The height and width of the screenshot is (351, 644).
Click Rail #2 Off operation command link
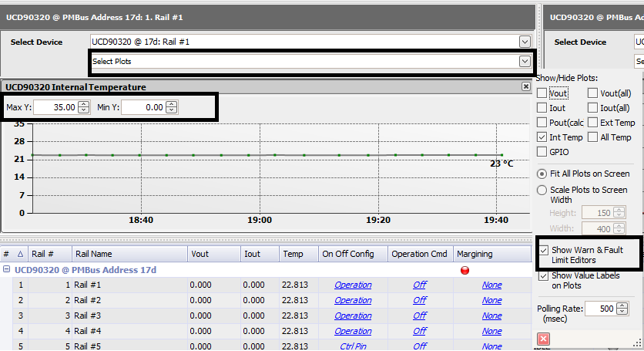[x=420, y=300]
